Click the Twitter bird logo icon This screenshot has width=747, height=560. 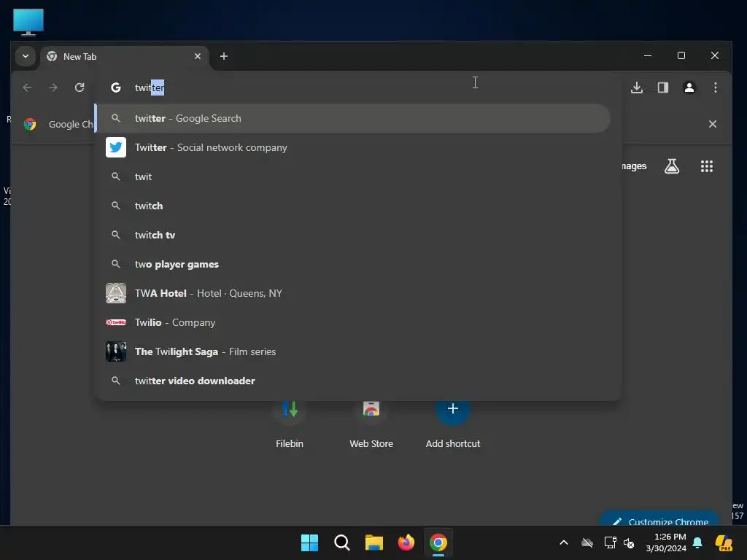(116, 147)
